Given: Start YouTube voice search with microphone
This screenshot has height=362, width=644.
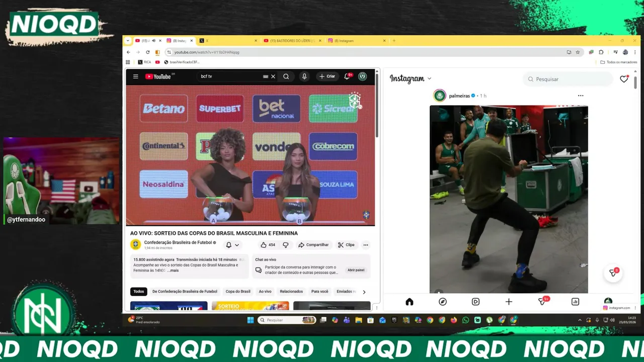Looking at the screenshot, I should click(x=304, y=76).
